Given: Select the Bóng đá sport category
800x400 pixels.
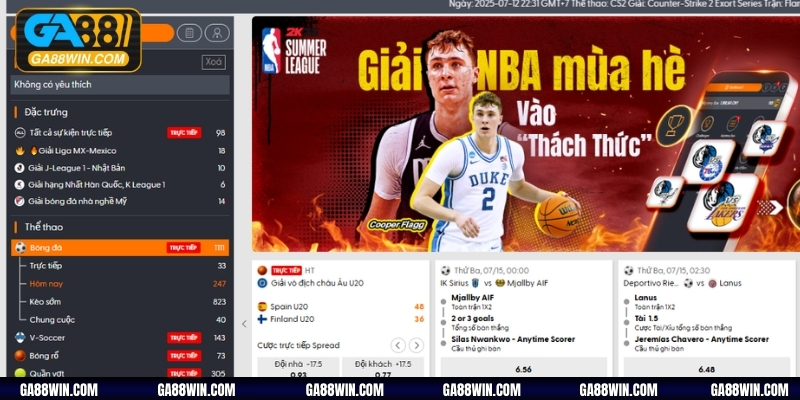Looking at the screenshot, I should (x=120, y=248).
